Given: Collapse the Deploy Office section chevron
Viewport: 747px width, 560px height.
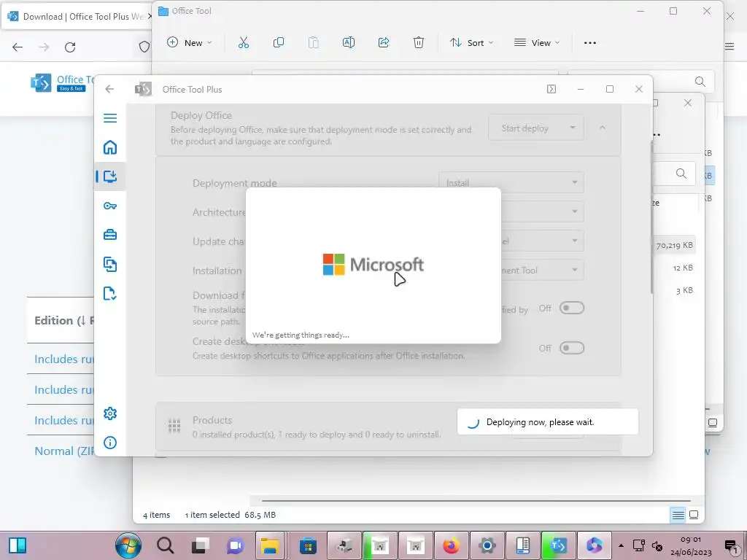Looking at the screenshot, I should (x=603, y=128).
